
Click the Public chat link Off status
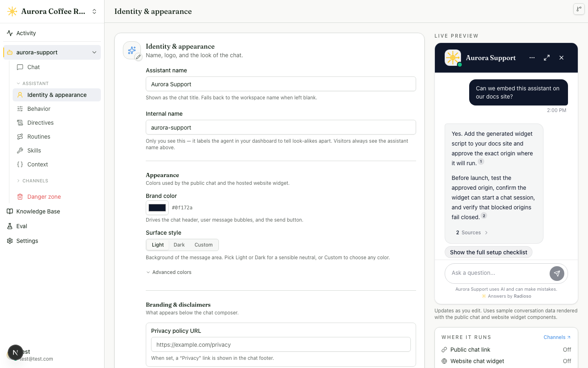pos(567,350)
